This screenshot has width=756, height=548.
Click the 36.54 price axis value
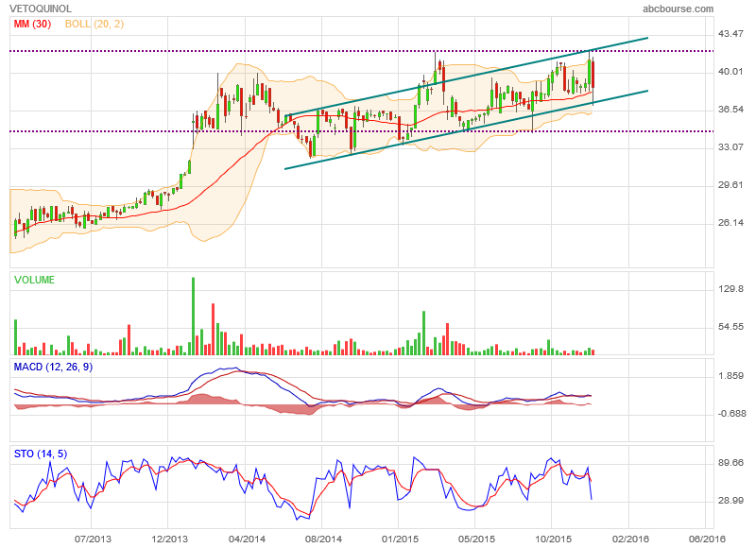(x=730, y=110)
